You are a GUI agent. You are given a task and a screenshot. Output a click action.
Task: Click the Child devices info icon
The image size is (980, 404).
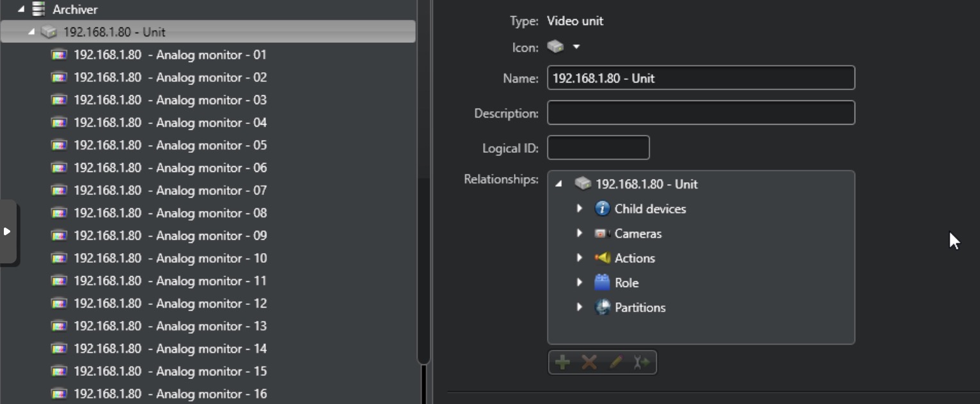tap(602, 208)
